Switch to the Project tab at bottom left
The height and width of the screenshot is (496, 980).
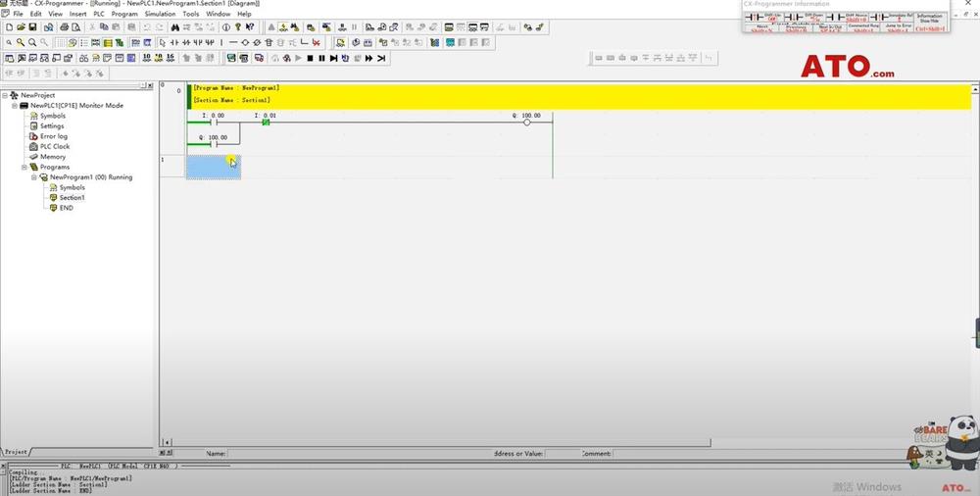[16, 452]
